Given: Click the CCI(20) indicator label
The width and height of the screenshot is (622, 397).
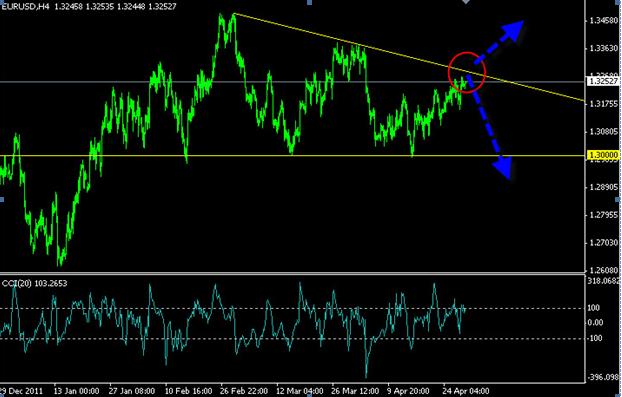Looking at the screenshot, I should pyautogui.click(x=17, y=283).
